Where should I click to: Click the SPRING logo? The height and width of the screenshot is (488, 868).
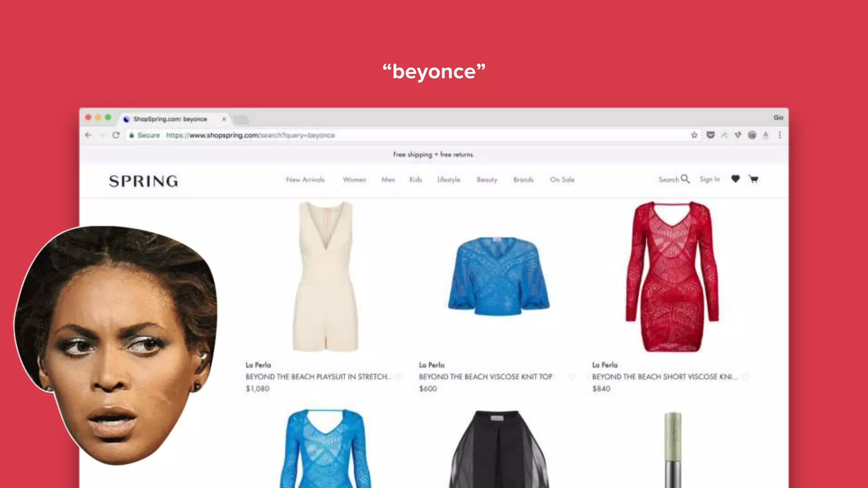(144, 181)
